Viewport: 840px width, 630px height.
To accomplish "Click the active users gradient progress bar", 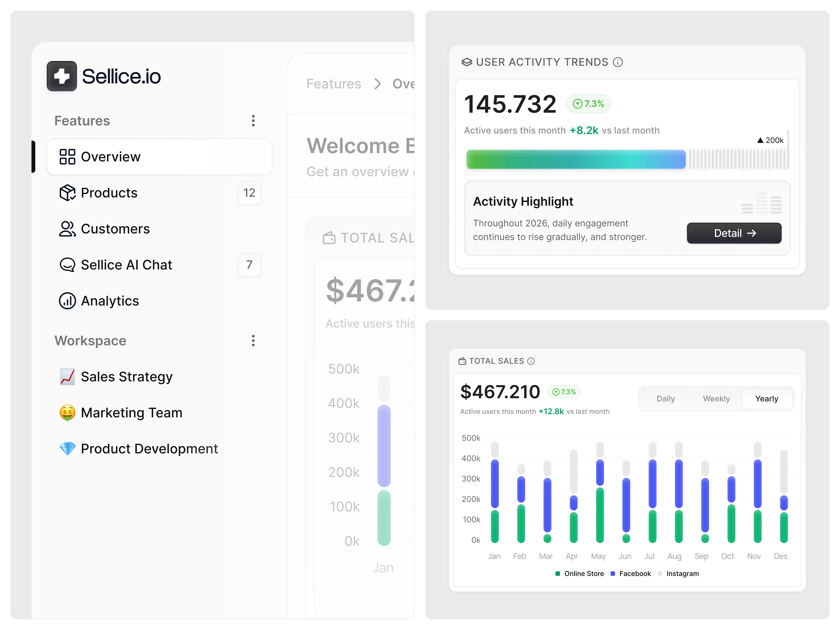I will 576,159.
